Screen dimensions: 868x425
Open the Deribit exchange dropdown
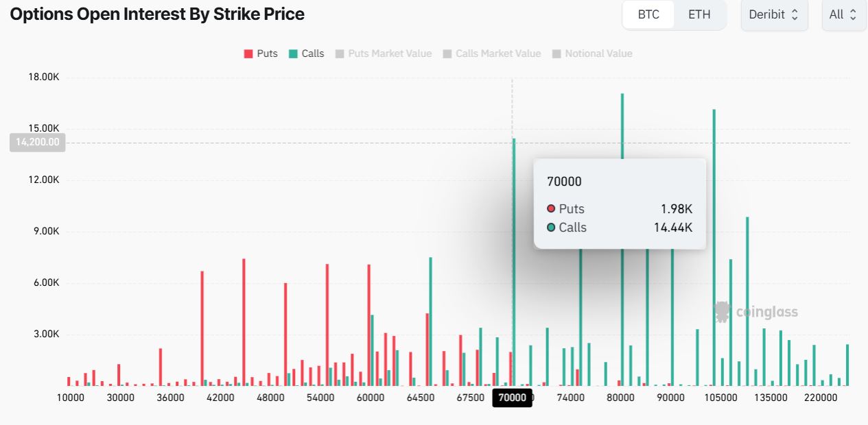tap(774, 14)
